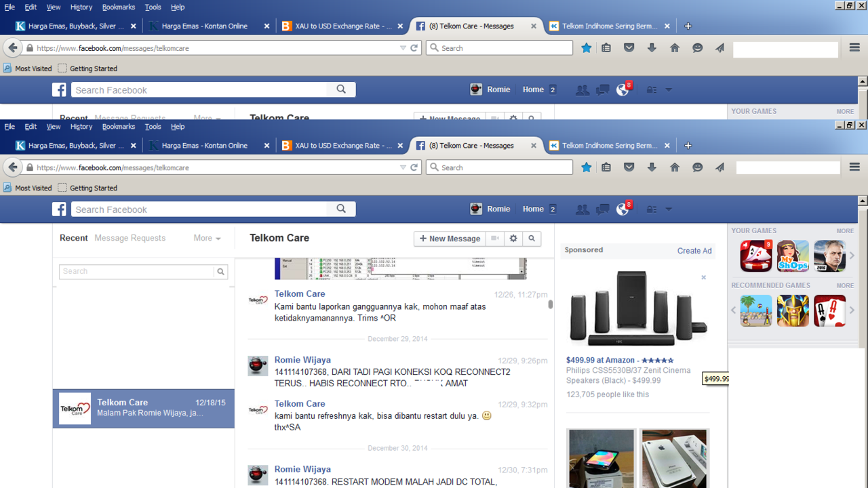Open My Shops game in Your Games
Viewport: 868px width, 488px height.
(793, 256)
